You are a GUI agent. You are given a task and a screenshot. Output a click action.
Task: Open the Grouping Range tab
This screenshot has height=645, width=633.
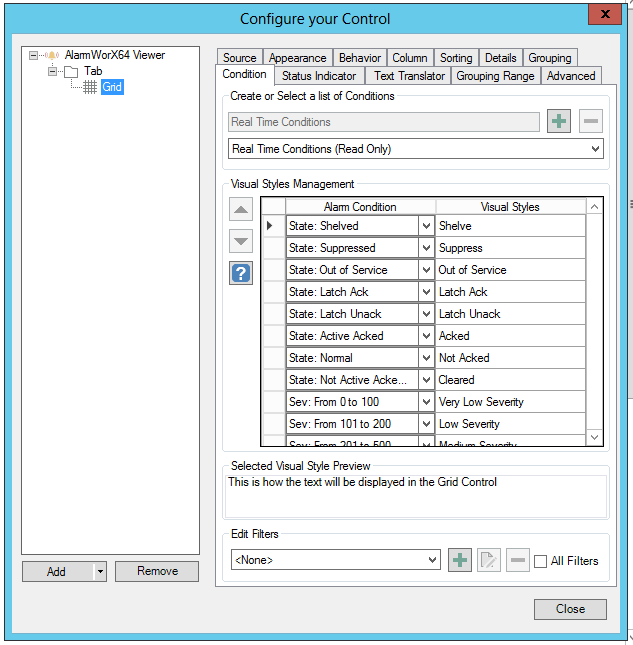pos(496,75)
